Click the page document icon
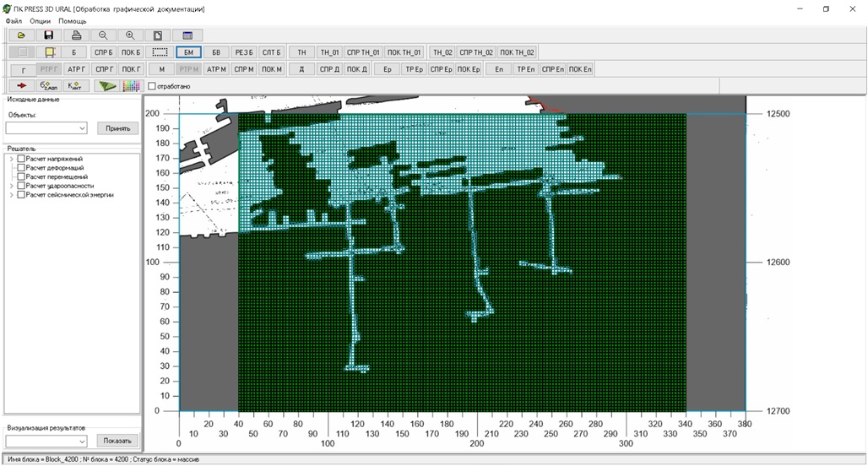Viewport: 868px width, 466px height. [x=157, y=35]
